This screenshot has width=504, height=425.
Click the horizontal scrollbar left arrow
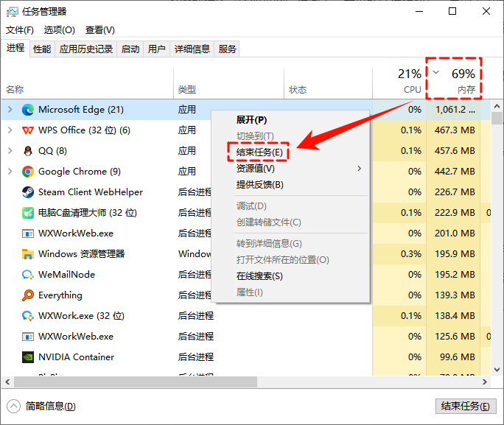coord(7,382)
